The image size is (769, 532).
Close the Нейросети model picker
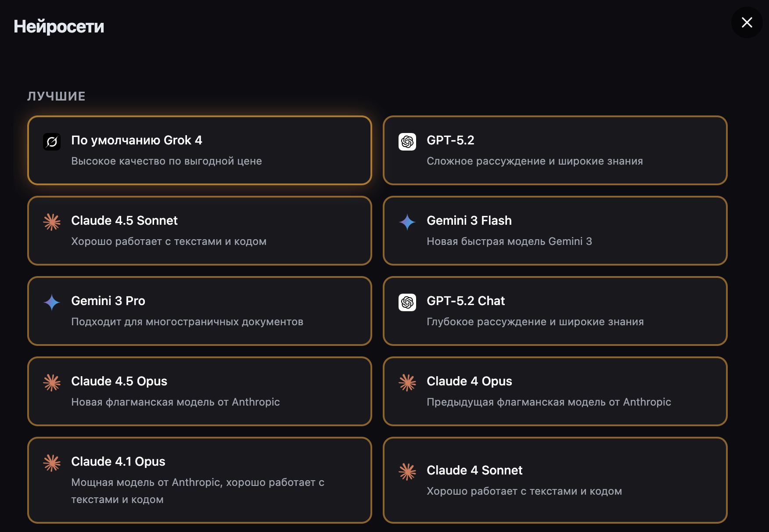pos(747,22)
